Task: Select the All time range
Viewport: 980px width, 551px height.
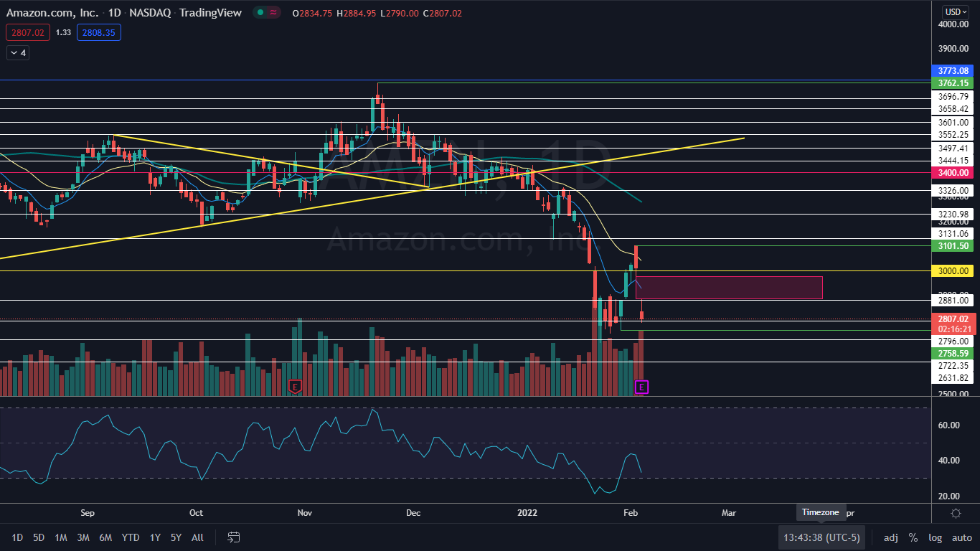Action: [x=198, y=537]
